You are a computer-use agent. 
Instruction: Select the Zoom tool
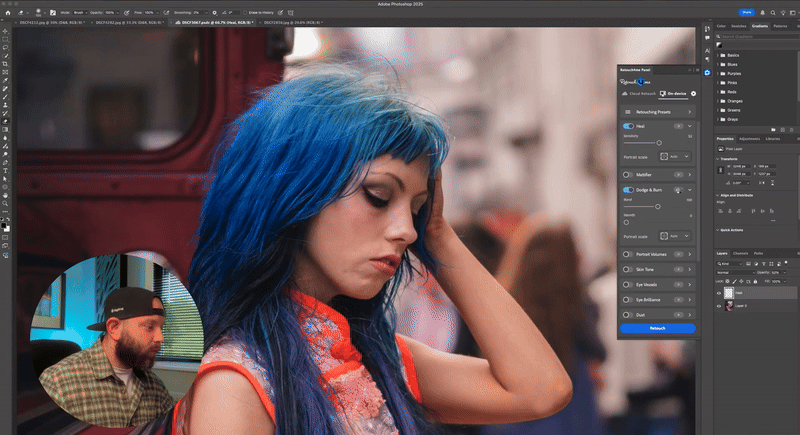click(x=6, y=203)
